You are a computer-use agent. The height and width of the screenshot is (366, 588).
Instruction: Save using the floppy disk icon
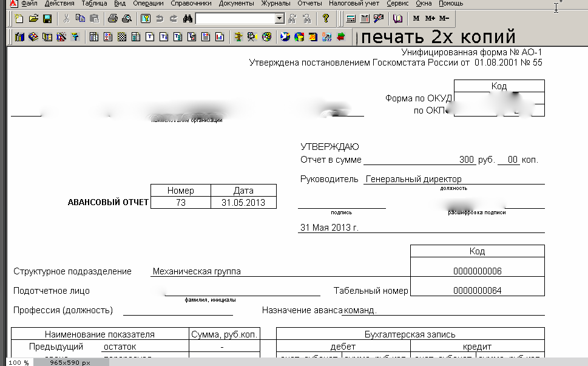[x=47, y=19]
